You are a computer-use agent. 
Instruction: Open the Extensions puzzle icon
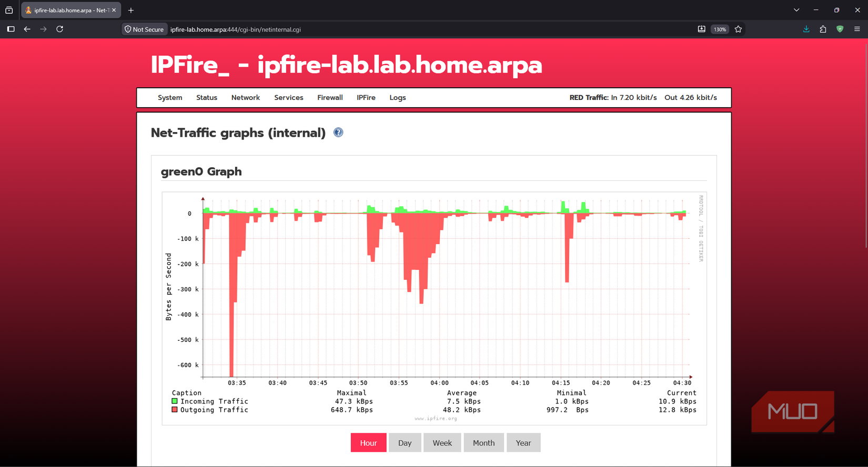(x=823, y=29)
